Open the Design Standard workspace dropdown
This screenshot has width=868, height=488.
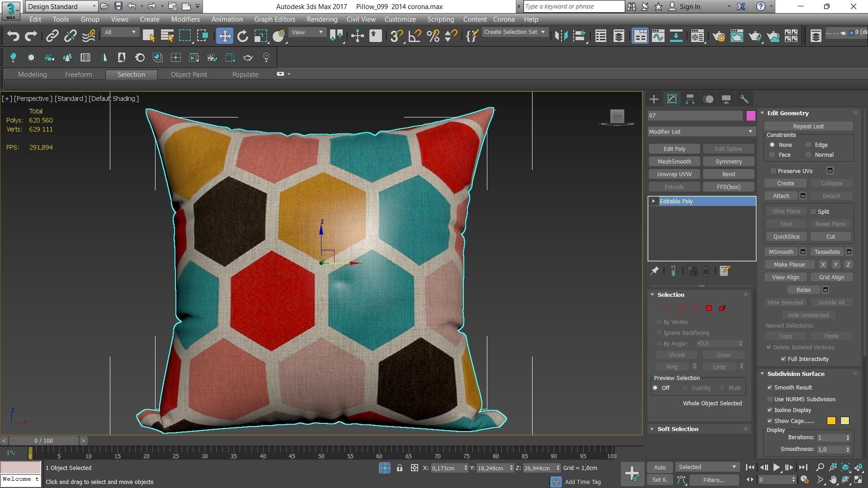[61, 6]
